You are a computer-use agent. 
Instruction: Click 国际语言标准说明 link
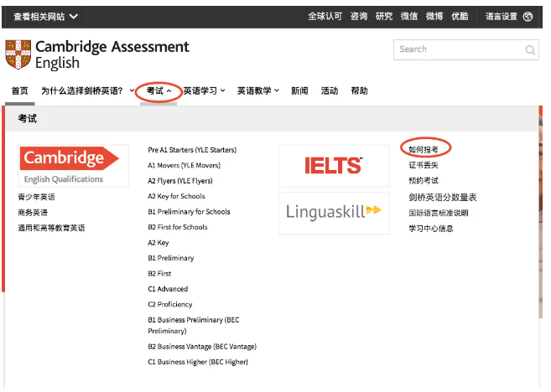[439, 213]
